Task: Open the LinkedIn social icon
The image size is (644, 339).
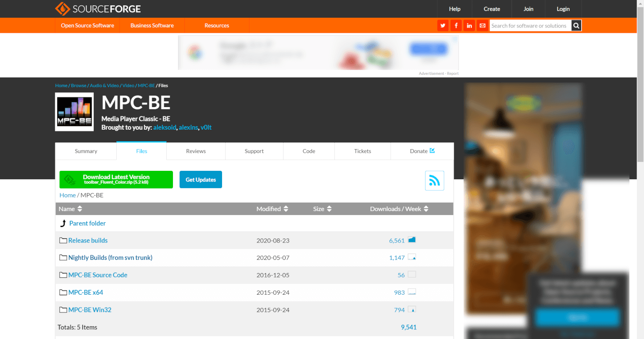Action: (x=469, y=26)
